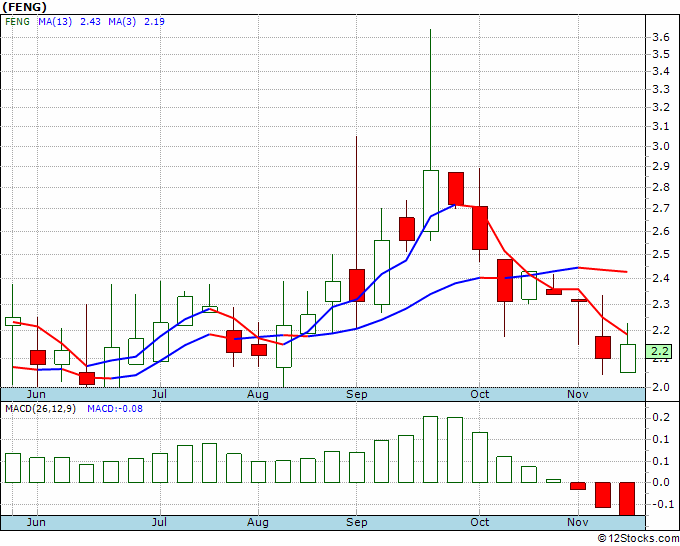The height and width of the screenshot is (546, 680).
Task: Click the 3.0 label on price axis
Action: click(x=660, y=146)
